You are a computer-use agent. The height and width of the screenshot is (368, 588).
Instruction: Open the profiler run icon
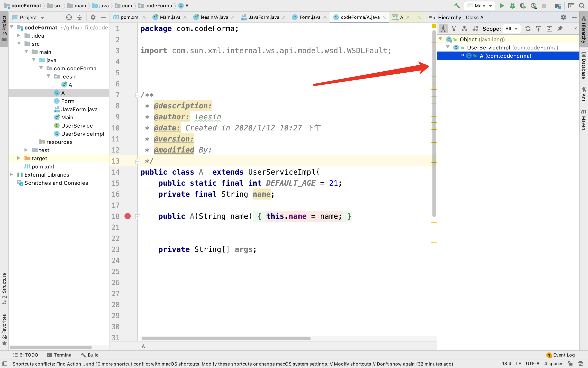coord(533,6)
